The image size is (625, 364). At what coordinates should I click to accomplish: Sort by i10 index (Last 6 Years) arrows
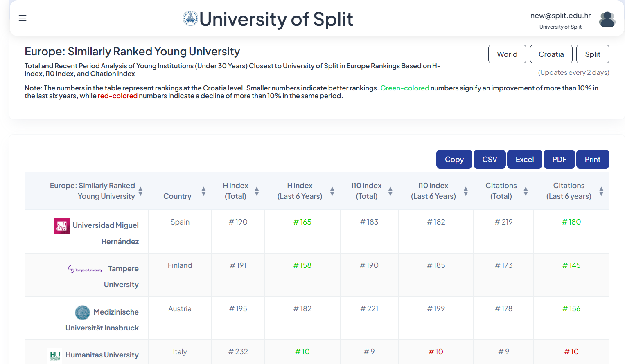tap(465, 191)
